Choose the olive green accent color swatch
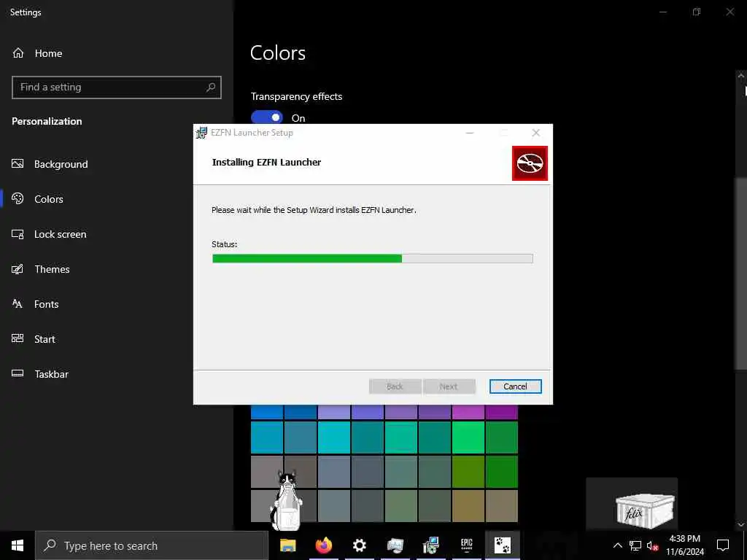This screenshot has height=560, width=747. point(468,472)
